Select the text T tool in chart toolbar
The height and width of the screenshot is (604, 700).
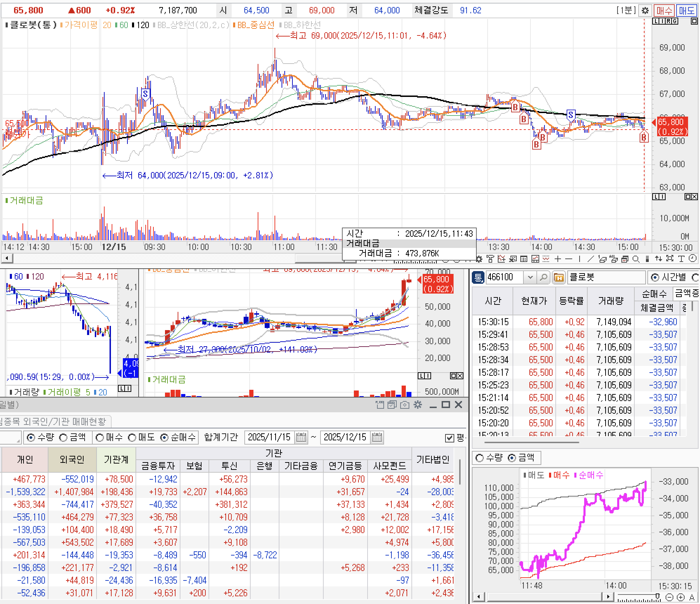(x=681, y=259)
